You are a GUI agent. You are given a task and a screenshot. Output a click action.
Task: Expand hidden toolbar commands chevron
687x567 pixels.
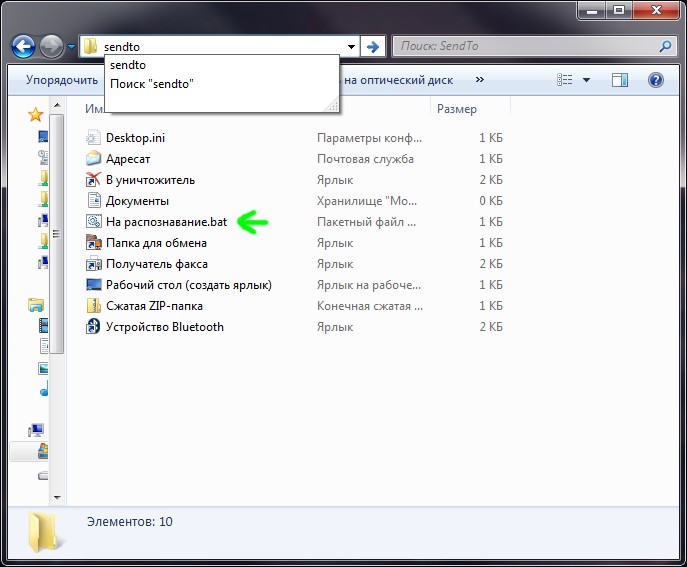point(480,80)
